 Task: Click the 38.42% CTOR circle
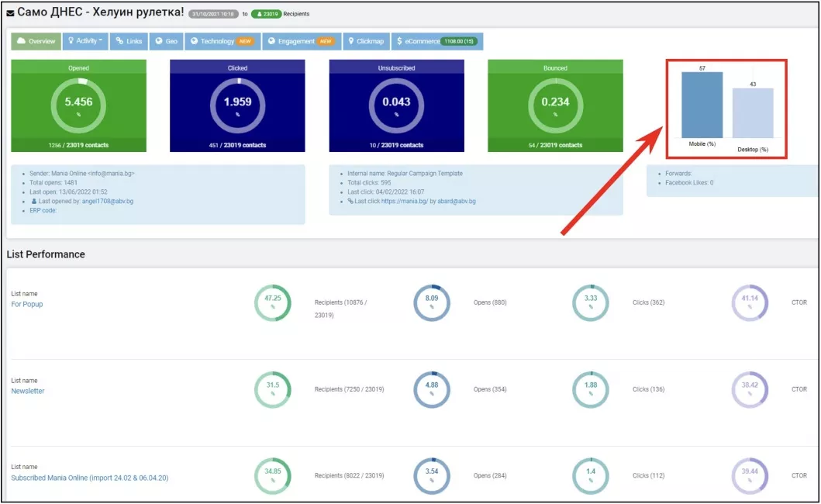tap(750, 390)
